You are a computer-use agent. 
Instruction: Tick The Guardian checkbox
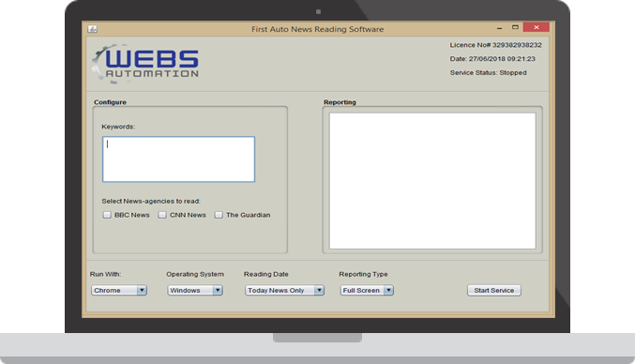[219, 215]
